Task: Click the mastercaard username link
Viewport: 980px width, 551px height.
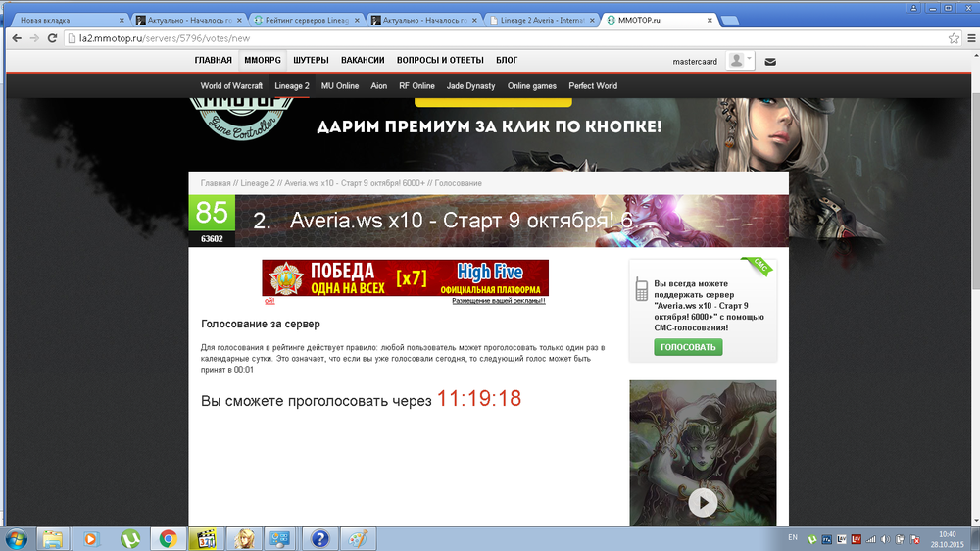Action: pyautogui.click(x=695, y=62)
